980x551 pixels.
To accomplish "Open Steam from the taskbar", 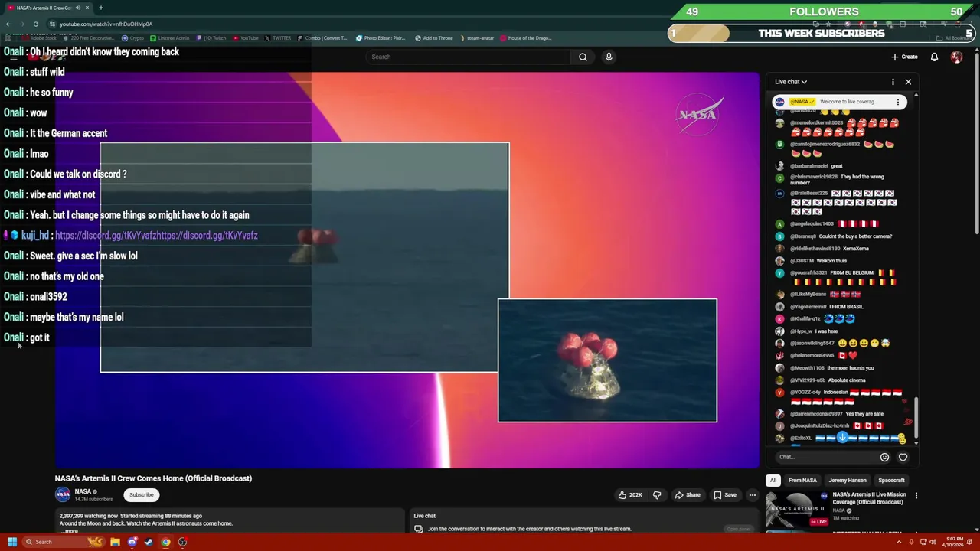I will tap(149, 542).
